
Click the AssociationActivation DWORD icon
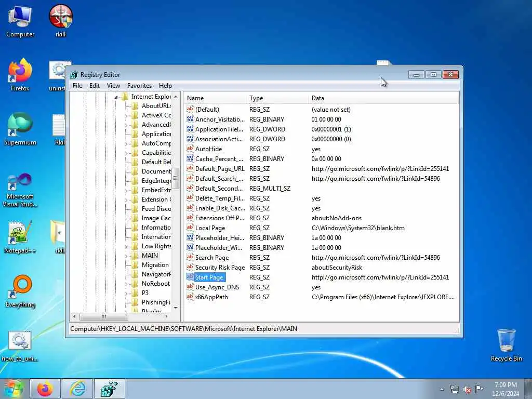190,139
